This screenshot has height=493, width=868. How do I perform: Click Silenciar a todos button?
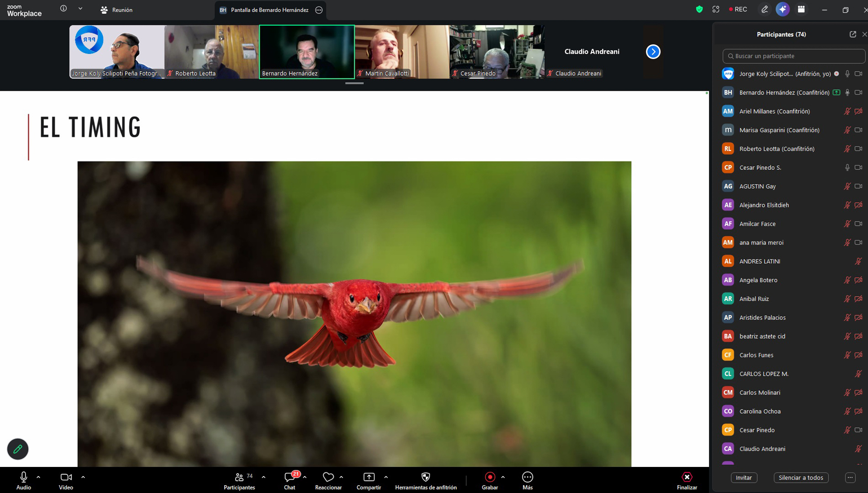click(801, 477)
